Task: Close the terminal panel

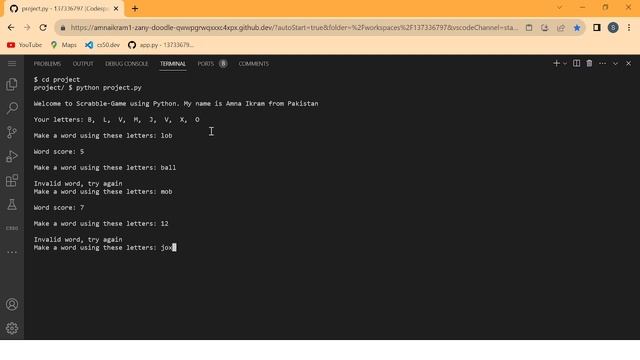Action: 629,63
